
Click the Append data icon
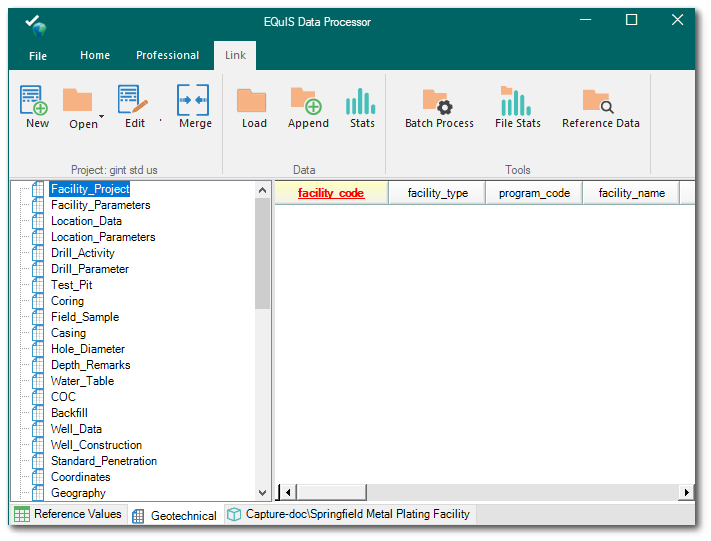306,100
